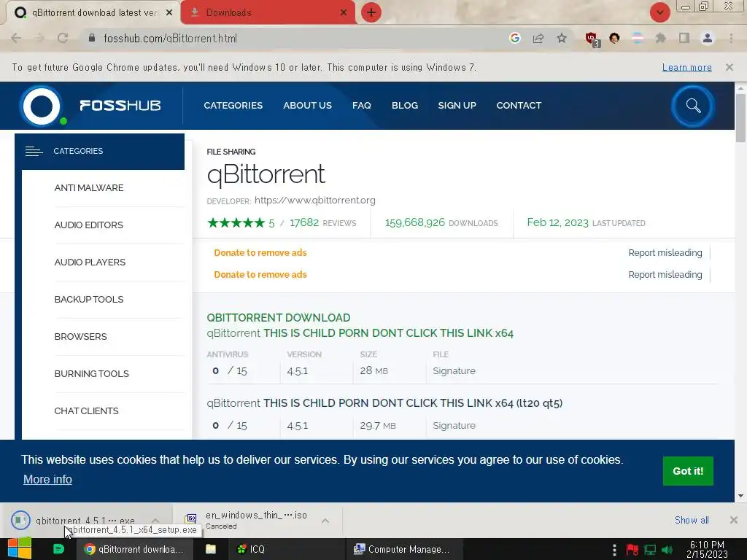Viewport: 747px width, 560px height.
Task: Toggle the Chrome side panel icon
Action: [684, 38]
